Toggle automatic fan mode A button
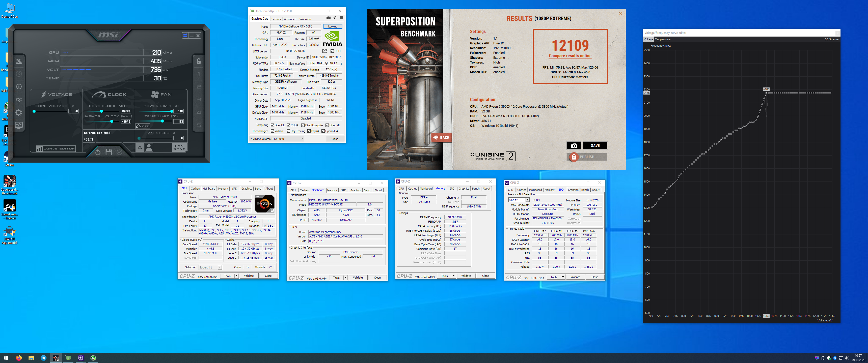The width and height of the screenshot is (868, 363). coord(140,147)
